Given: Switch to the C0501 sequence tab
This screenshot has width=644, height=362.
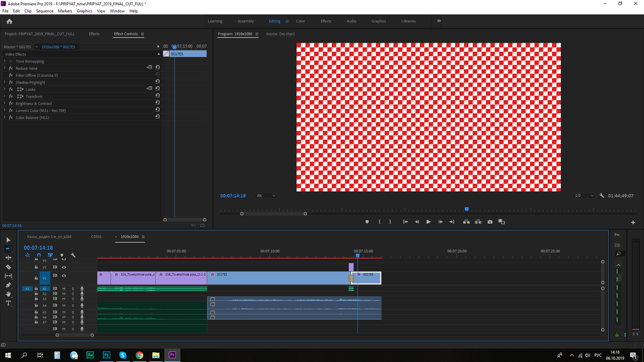Looking at the screenshot, I should [96, 237].
